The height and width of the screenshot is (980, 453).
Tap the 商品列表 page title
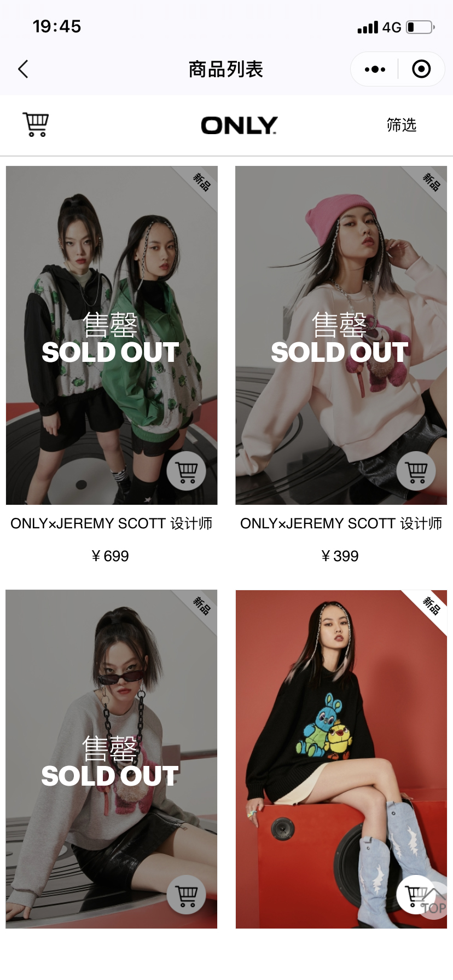coord(226,70)
